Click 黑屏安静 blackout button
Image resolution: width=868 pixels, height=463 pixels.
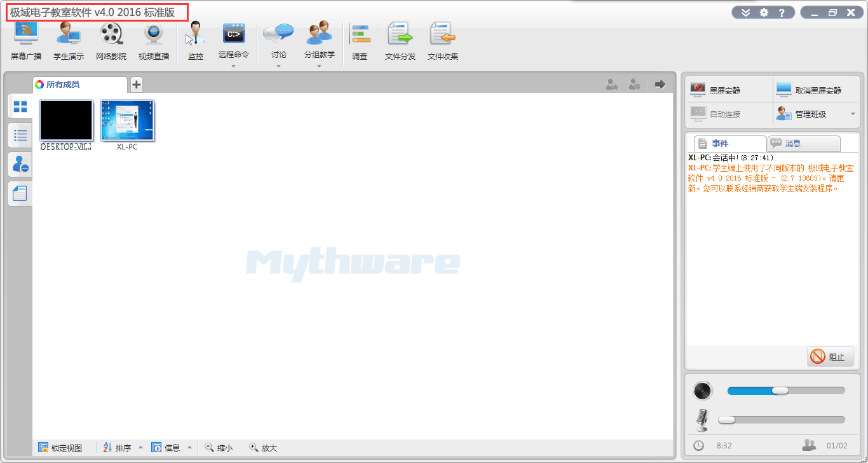click(x=730, y=90)
